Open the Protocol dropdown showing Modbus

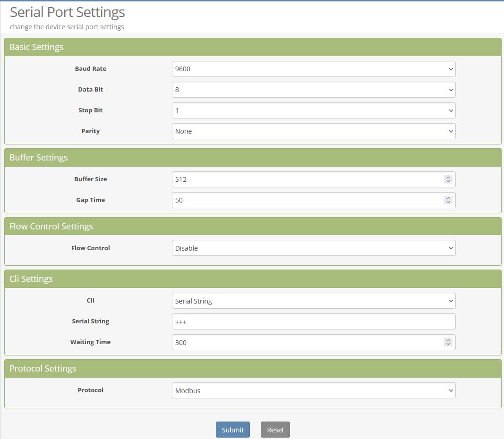(x=313, y=390)
